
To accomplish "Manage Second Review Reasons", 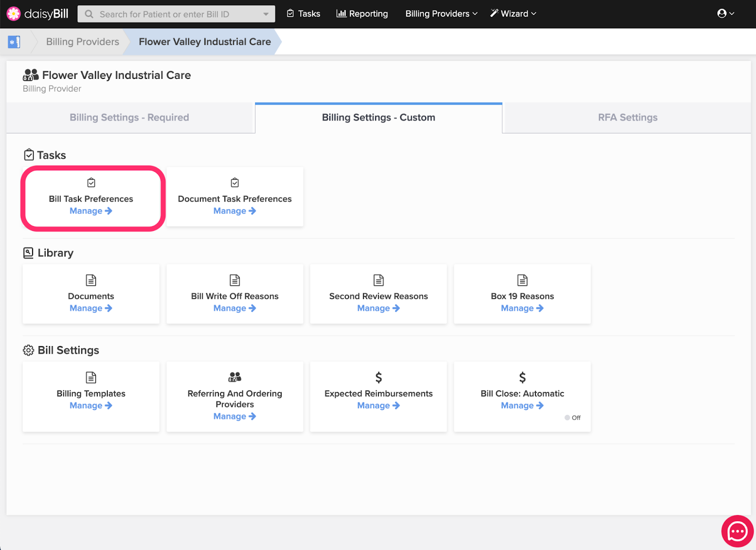I will point(378,308).
